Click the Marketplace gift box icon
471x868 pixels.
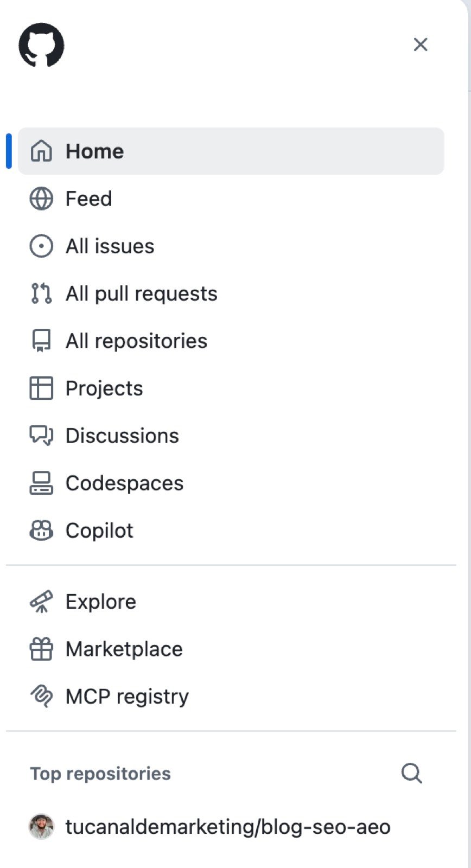(41, 649)
